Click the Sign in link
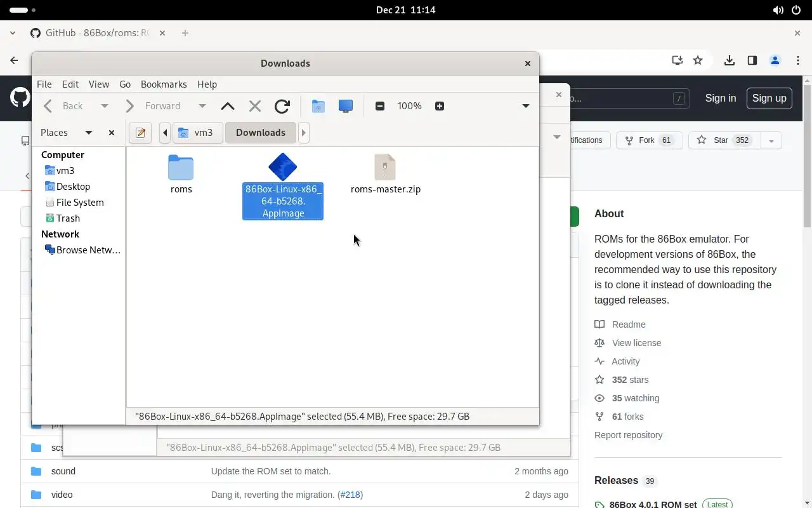812x508 pixels. [721, 98]
